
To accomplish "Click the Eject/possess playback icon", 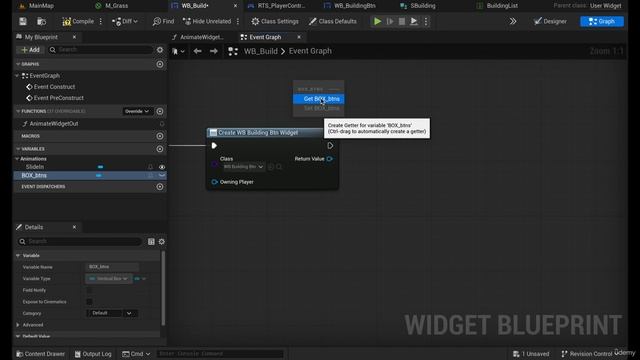I will click(x=413, y=21).
